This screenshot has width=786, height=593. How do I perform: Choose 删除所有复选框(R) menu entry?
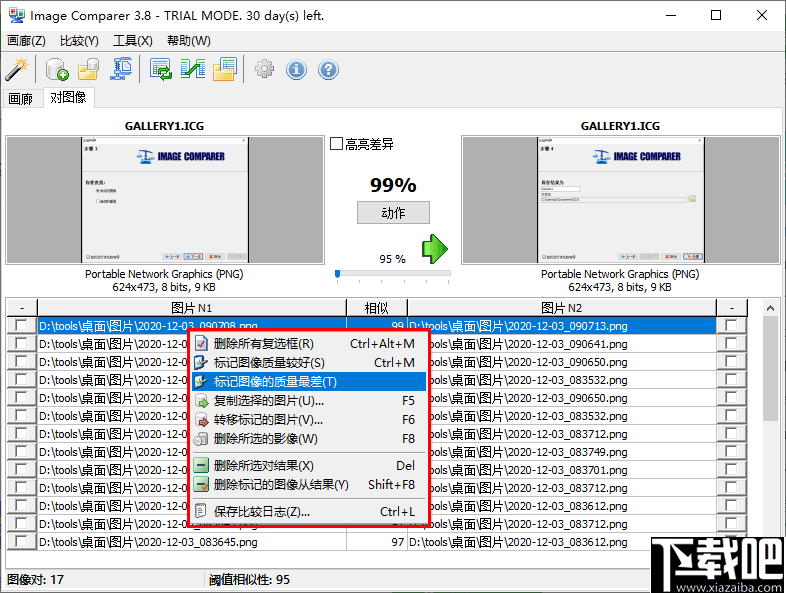(309, 344)
